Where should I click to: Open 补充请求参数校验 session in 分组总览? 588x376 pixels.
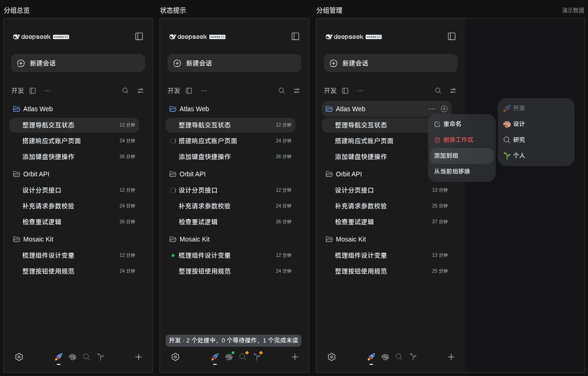(x=74, y=206)
